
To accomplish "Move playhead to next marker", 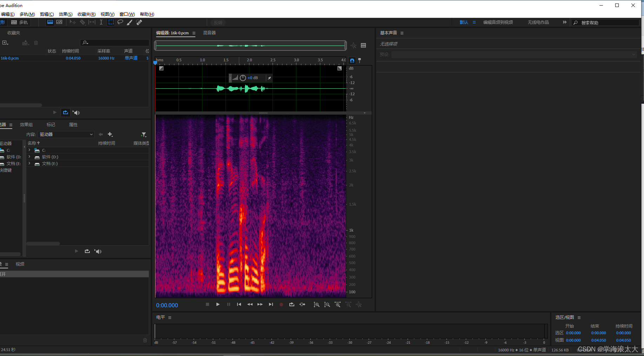I will pos(271,304).
